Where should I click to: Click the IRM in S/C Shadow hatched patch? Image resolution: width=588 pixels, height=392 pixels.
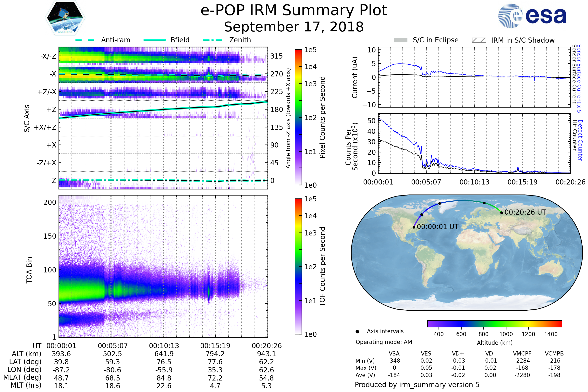pos(479,40)
